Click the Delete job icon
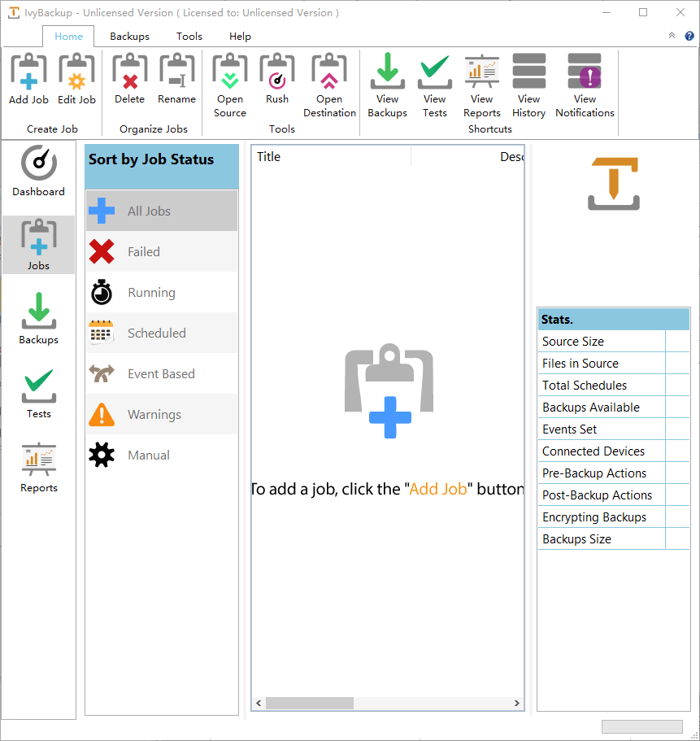Image resolution: width=700 pixels, height=741 pixels. tap(129, 78)
